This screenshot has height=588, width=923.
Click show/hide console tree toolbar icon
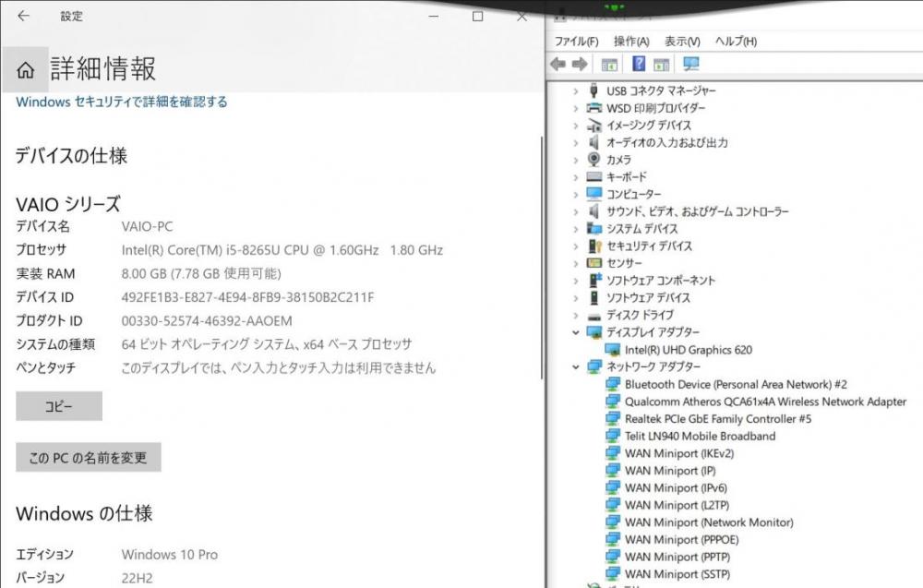[609, 65]
